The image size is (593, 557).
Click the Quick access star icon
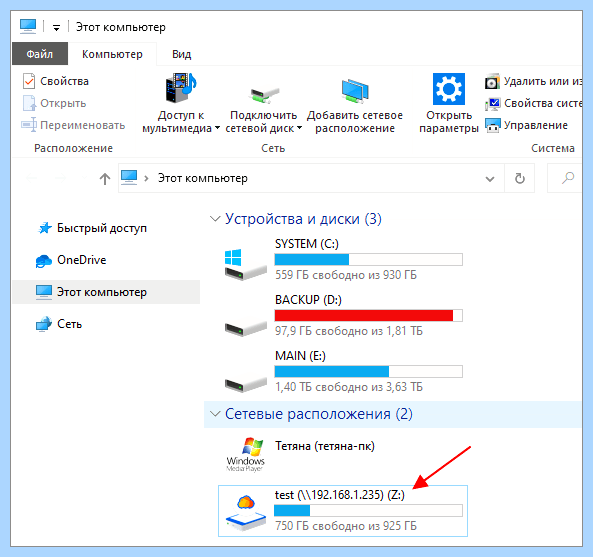(x=45, y=228)
